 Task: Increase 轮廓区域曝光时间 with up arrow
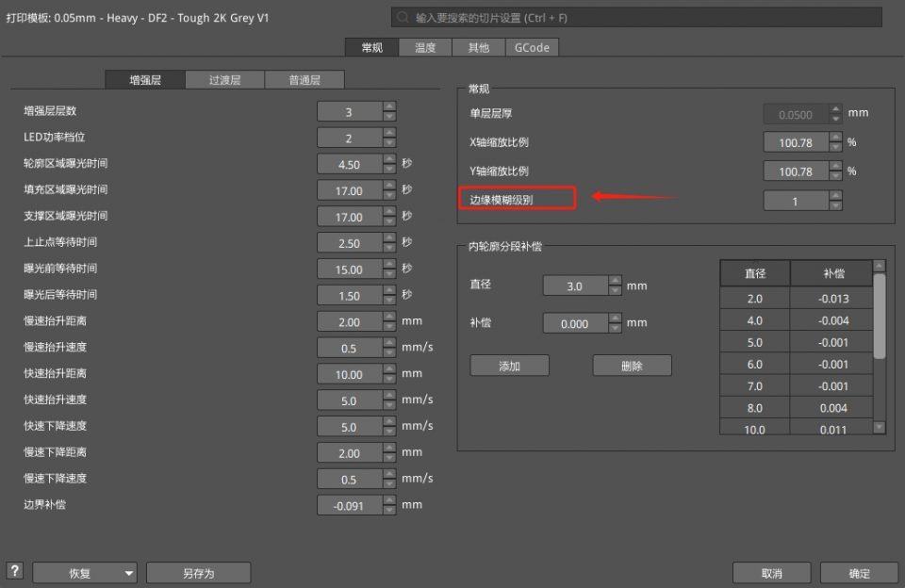pyautogui.click(x=389, y=159)
